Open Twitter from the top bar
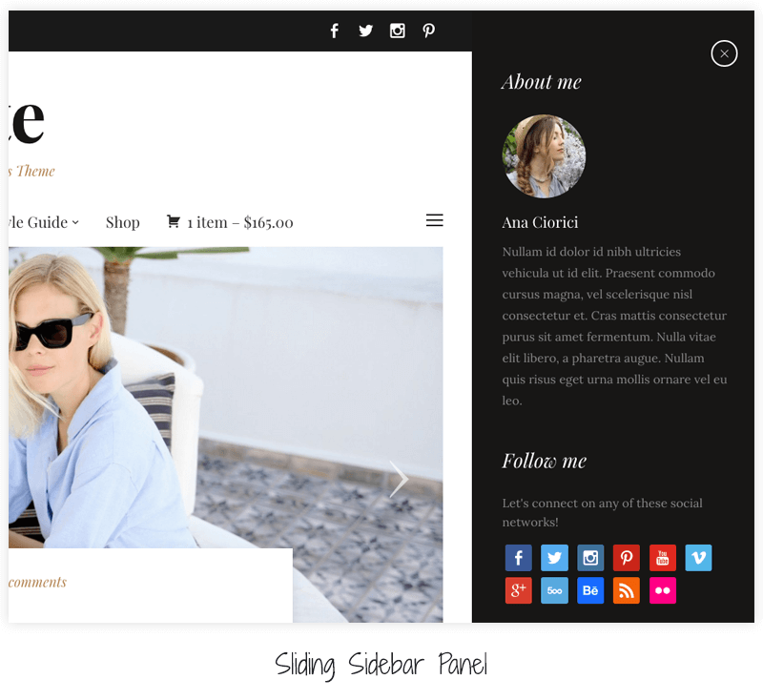 pos(365,31)
